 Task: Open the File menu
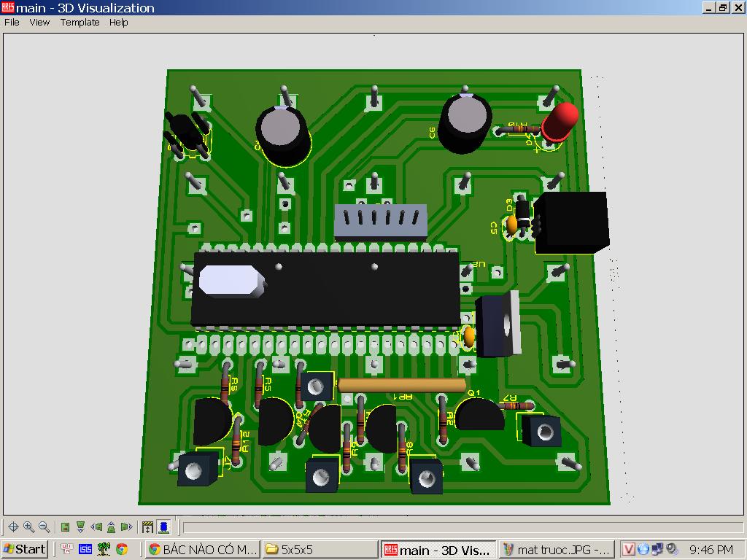point(12,23)
